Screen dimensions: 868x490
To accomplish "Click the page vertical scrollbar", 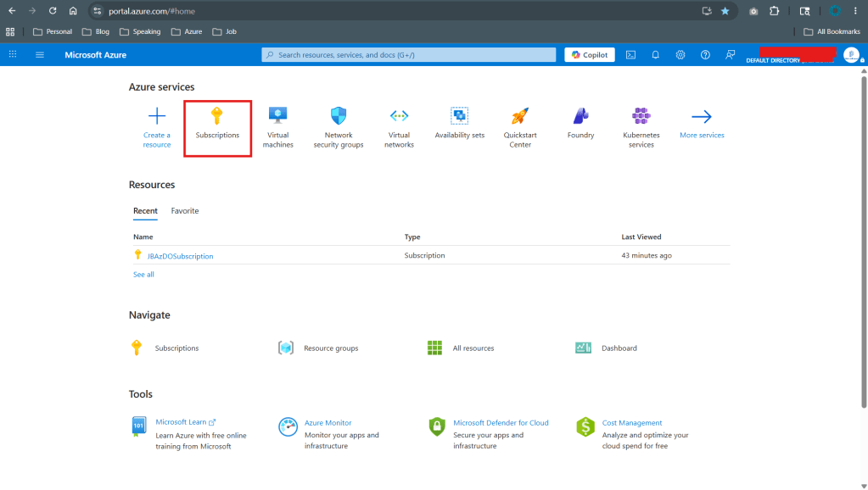I will 864,242.
